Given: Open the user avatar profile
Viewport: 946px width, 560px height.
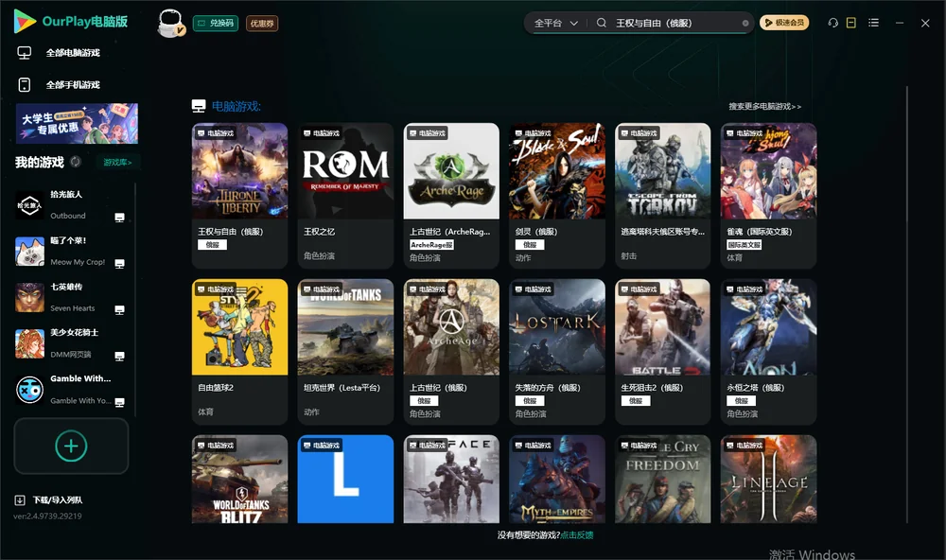Looking at the screenshot, I should coord(170,24).
